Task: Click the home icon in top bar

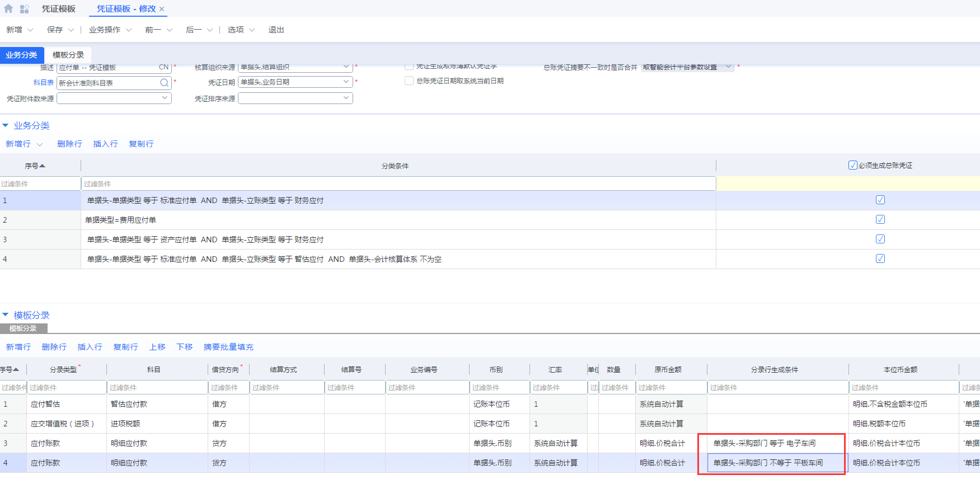Action: pyautogui.click(x=8, y=9)
